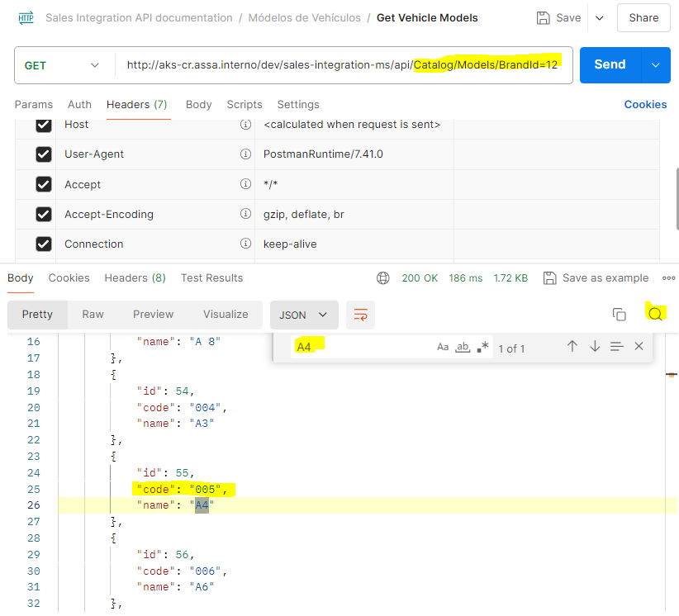The width and height of the screenshot is (679, 616).
Task: Toggle the response line wrap icon
Action: click(361, 315)
